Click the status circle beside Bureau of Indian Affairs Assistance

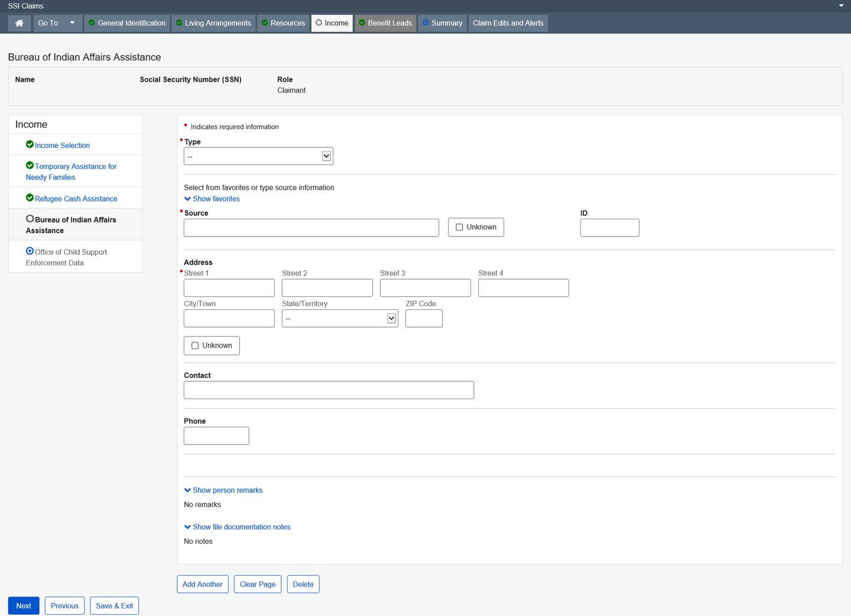tap(30, 219)
